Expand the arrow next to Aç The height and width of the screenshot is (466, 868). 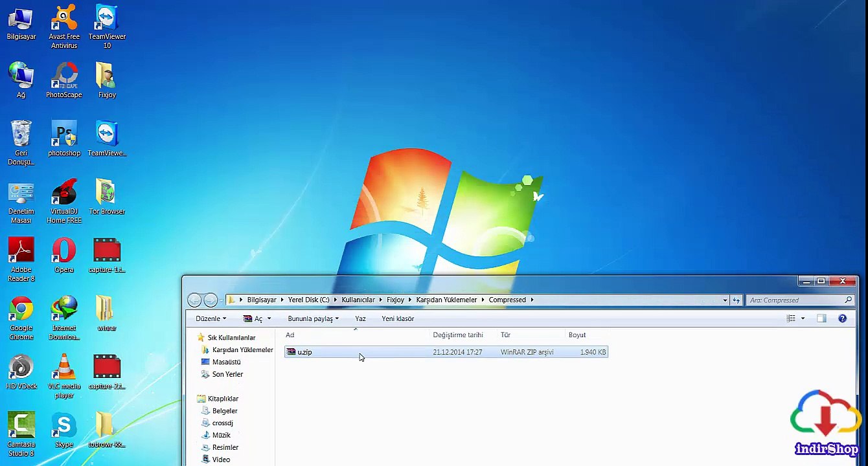tap(269, 318)
